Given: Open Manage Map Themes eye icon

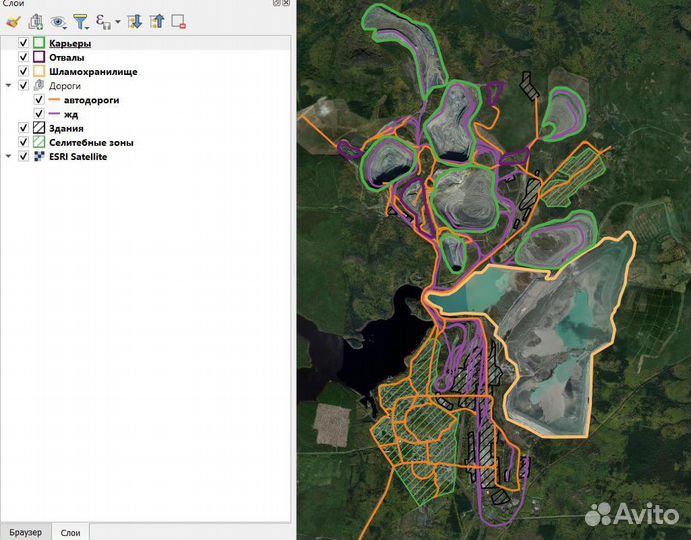Looking at the screenshot, I should click(x=58, y=22).
